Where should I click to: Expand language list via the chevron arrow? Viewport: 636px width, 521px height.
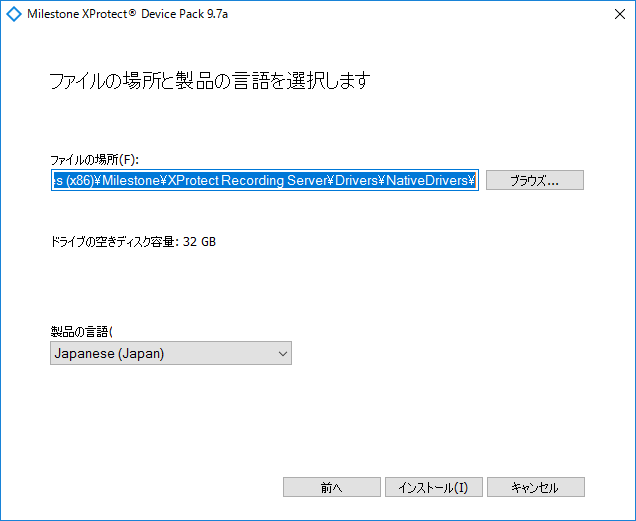tap(283, 353)
